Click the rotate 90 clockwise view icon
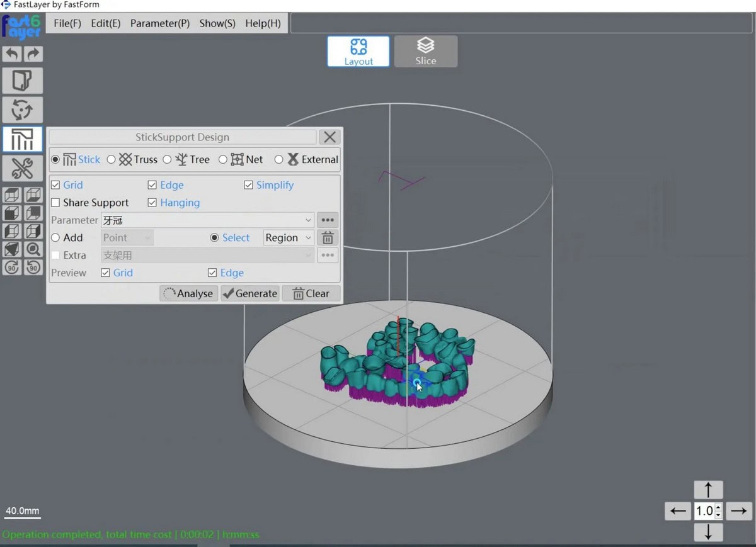 tap(11, 267)
